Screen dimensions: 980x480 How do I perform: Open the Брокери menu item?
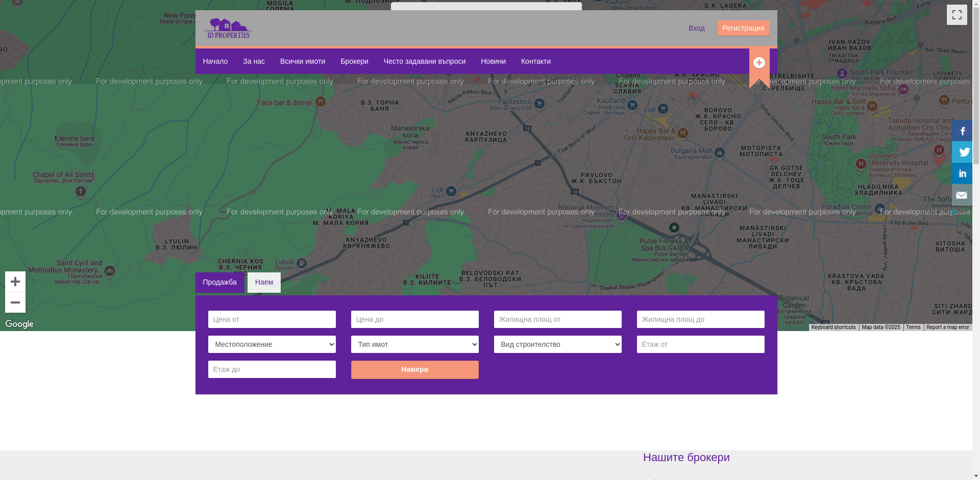click(x=354, y=61)
